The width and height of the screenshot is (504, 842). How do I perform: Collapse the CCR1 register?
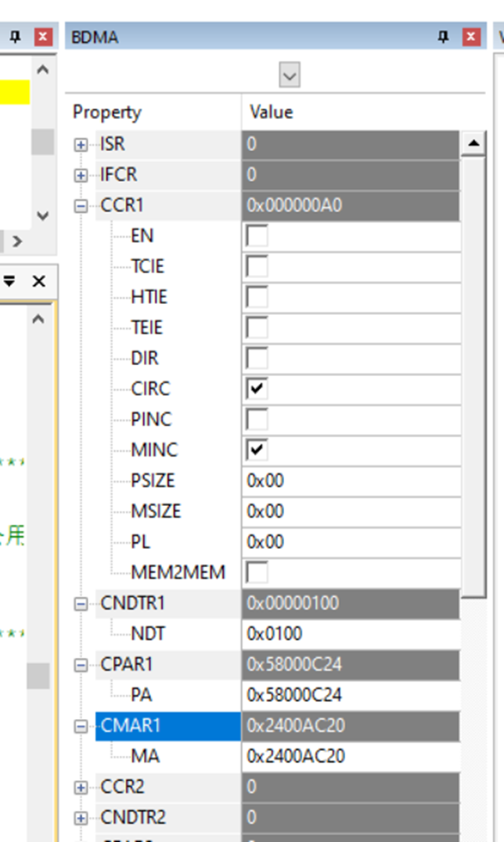(x=81, y=206)
